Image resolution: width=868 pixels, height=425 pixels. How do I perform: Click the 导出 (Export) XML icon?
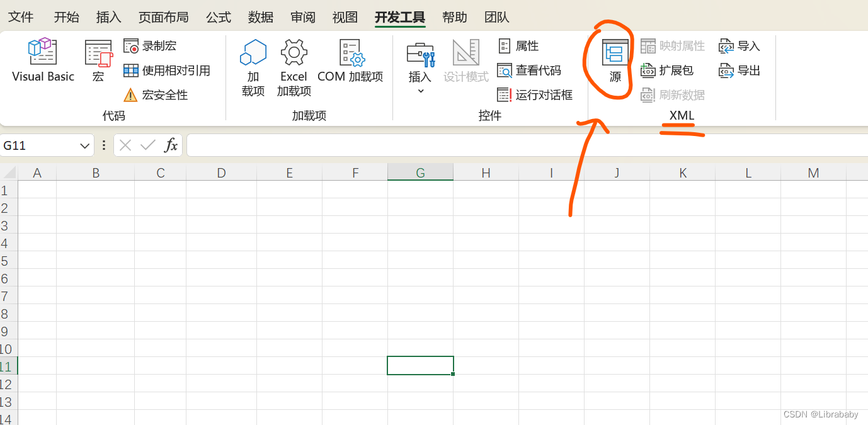click(x=739, y=70)
